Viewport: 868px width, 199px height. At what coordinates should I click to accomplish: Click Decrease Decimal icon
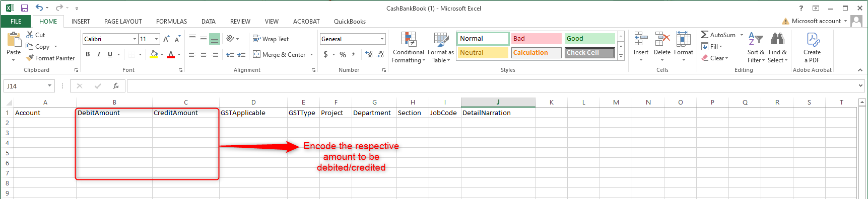(380, 54)
